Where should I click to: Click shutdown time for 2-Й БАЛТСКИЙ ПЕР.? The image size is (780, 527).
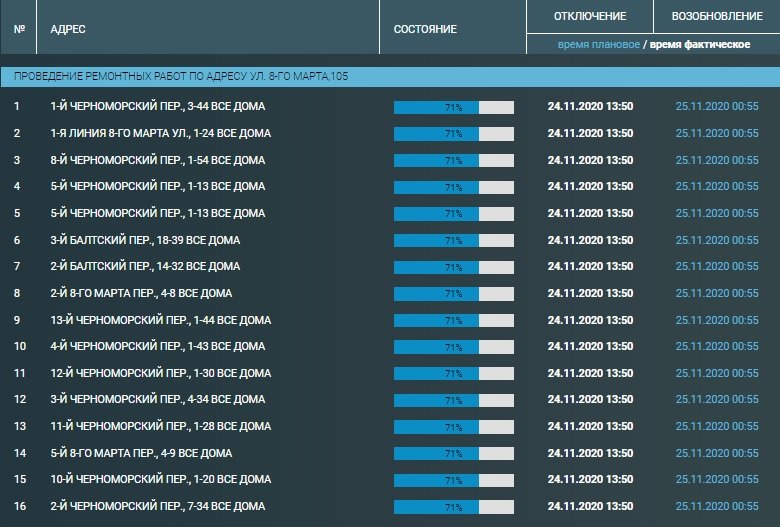pyautogui.click(x=590, y=266)
